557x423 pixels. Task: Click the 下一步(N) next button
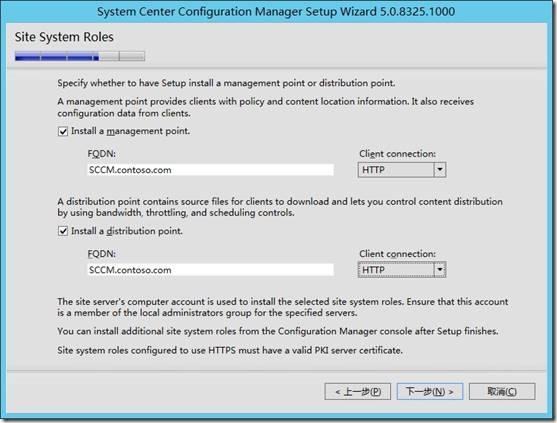[x=430, y=391]
